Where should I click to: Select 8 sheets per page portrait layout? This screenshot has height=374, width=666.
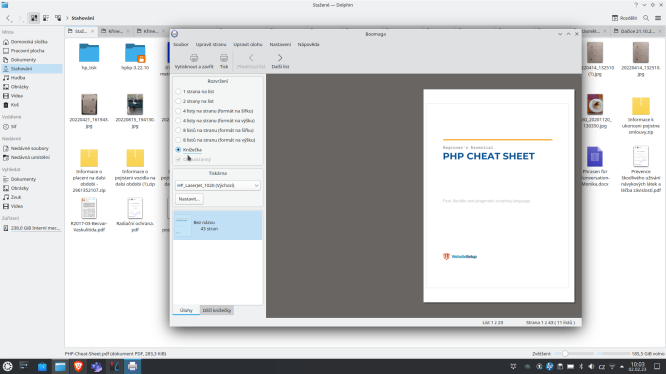(x=216, y=140)
